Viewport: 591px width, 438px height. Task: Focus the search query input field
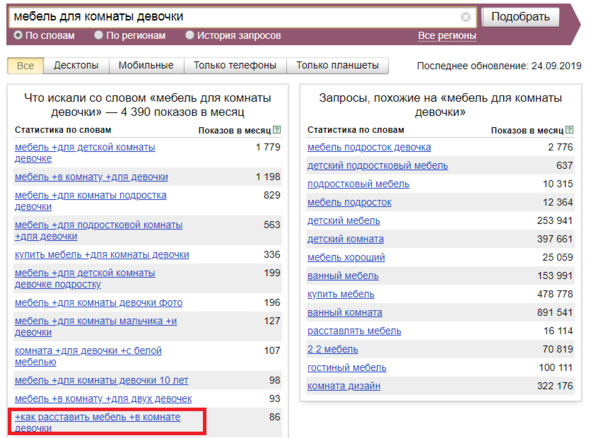[235, 17]
